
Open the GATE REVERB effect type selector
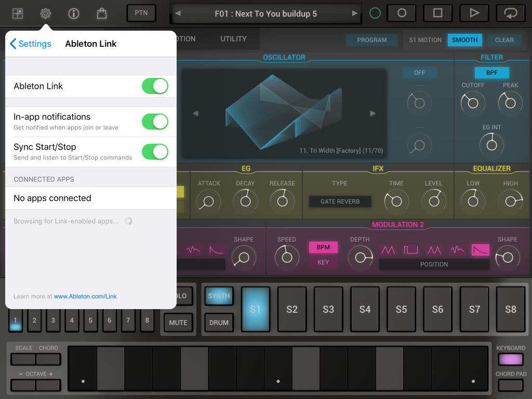coord(340,201)
